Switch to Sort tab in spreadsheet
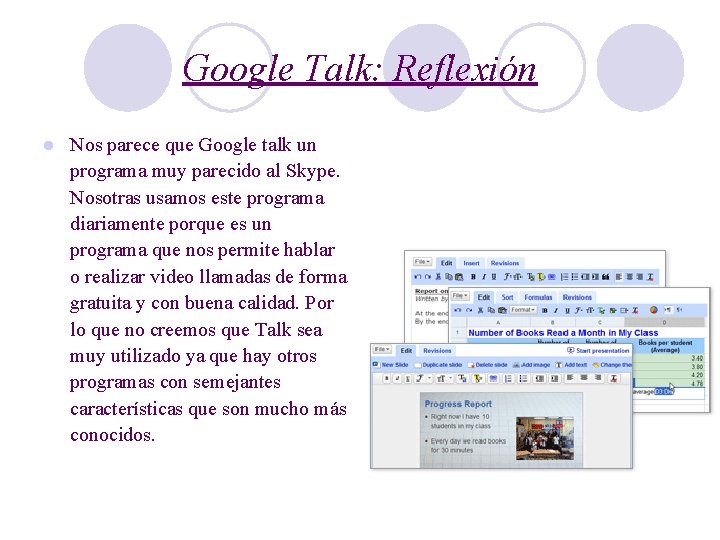 pyautogui.click(x=507, y=297)
